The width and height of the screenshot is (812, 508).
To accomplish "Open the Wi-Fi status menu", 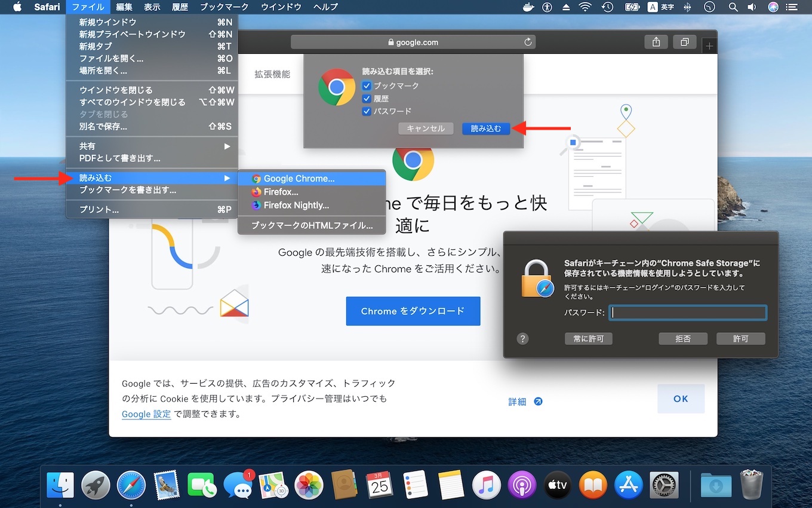I will pos(585,7).
